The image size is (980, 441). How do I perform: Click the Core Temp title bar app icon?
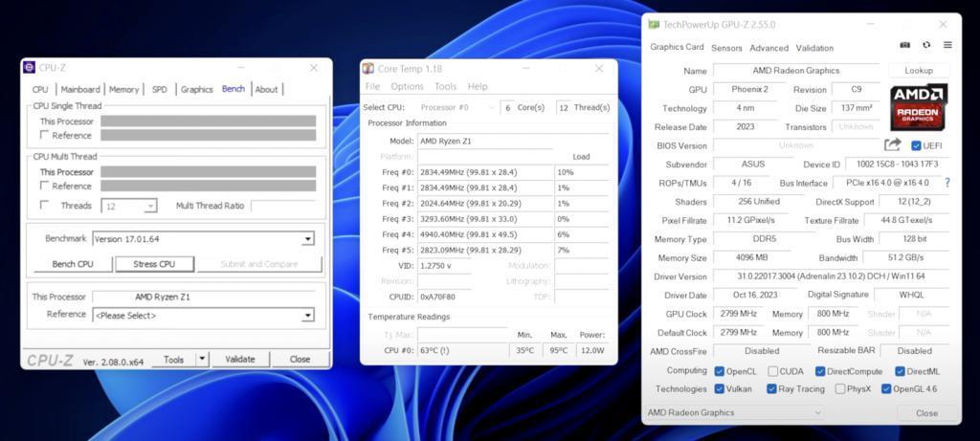coord(368,69)
